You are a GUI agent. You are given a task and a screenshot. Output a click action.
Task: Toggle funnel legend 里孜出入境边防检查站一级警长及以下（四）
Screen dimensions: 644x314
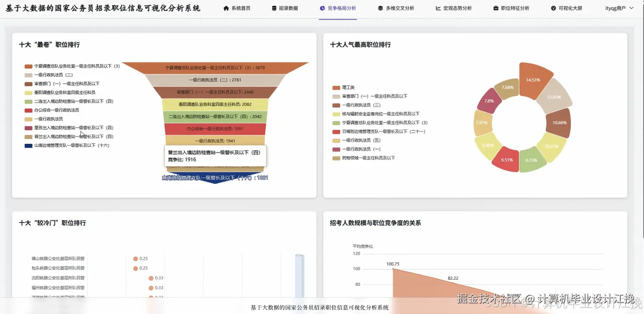(69, 128)
